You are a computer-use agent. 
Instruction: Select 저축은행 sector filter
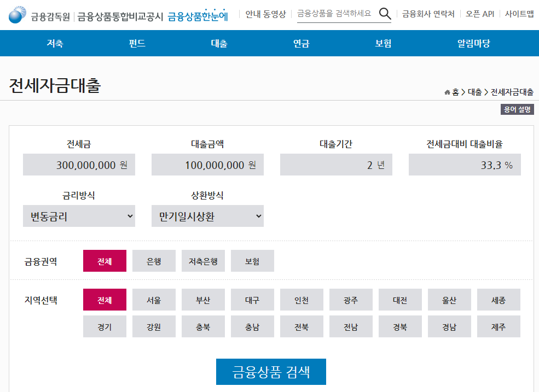[x=203, y=261]
